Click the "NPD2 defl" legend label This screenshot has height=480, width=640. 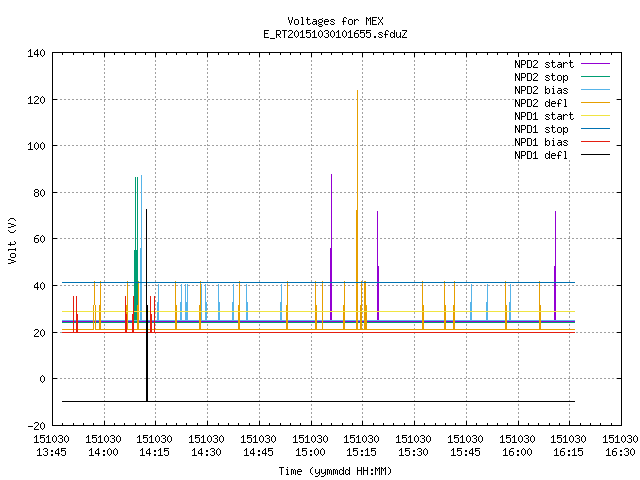coord(541,103)
